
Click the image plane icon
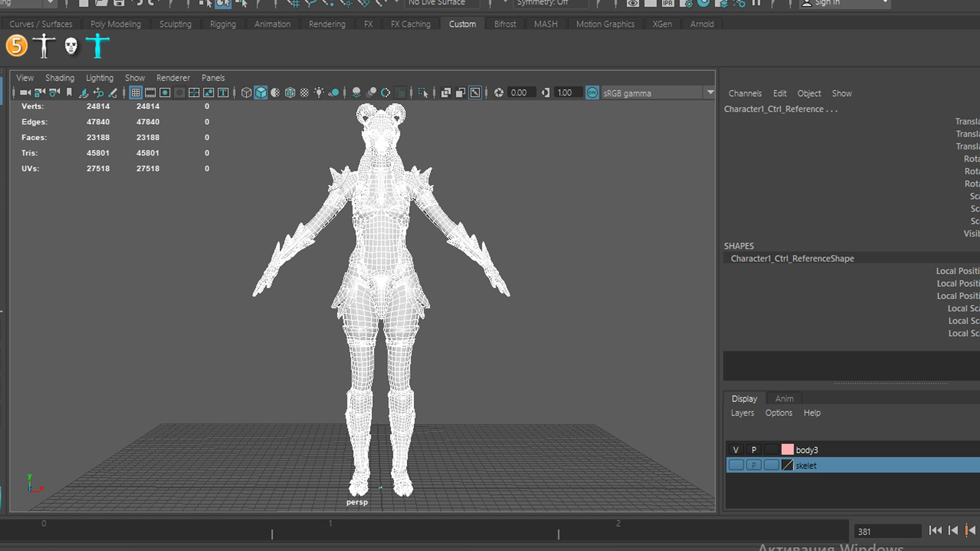tap(84, 92)
